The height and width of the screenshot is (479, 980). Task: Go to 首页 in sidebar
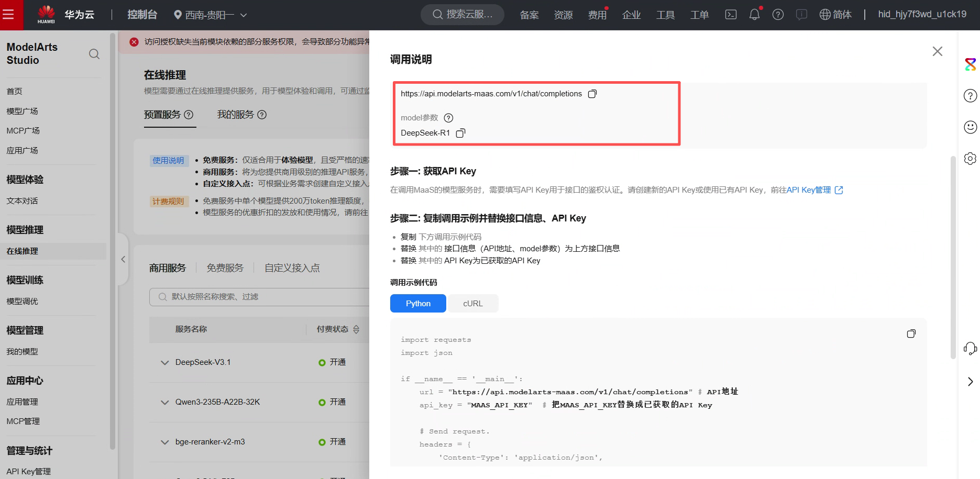tap(15, 92)
